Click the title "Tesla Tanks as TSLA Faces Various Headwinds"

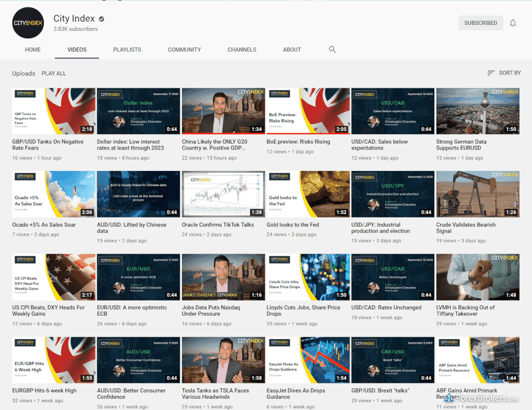coord(216,394)
